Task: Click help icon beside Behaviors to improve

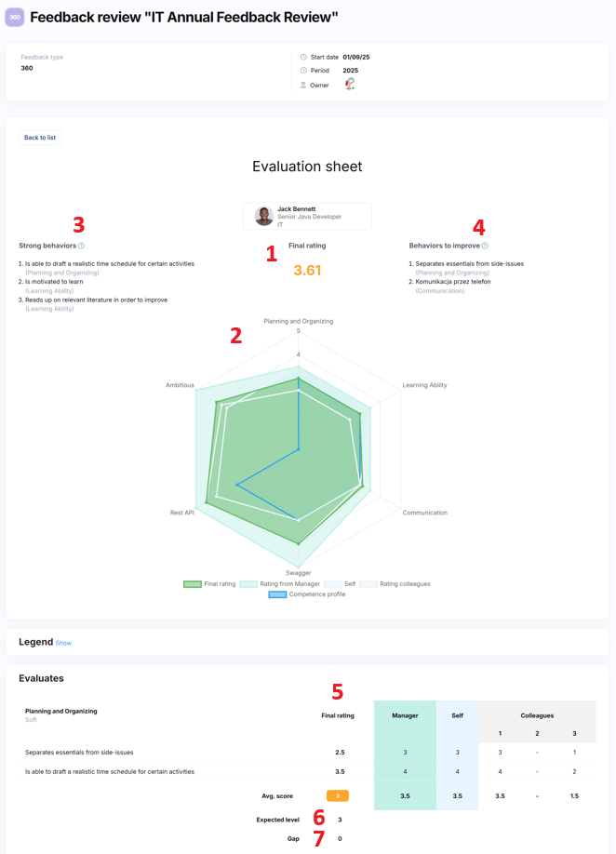Action: click(485, 246)
